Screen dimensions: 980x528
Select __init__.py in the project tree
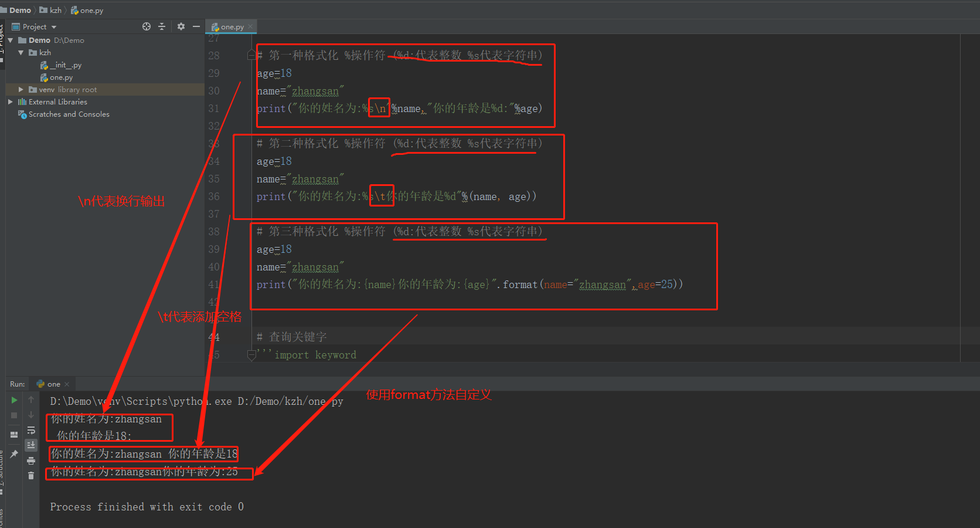[x=66, y=65]
